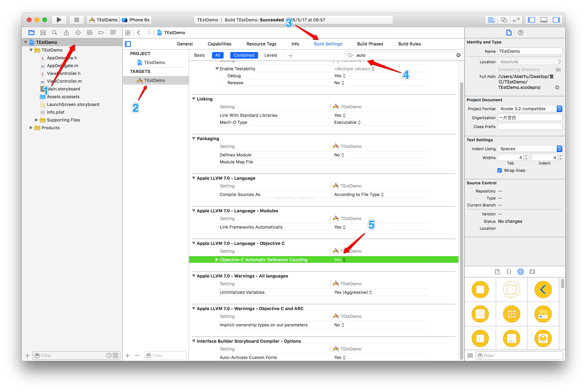Switch to the Build Phases tab
Viewport: 587px width, 392px height.
point(370,44)
